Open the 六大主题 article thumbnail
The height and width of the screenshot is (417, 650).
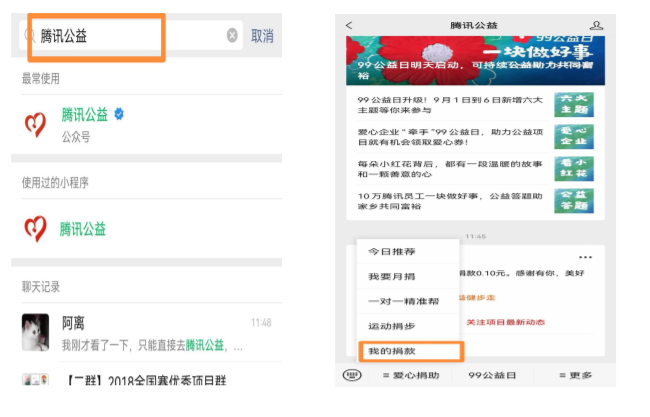[x=573, y=104]
